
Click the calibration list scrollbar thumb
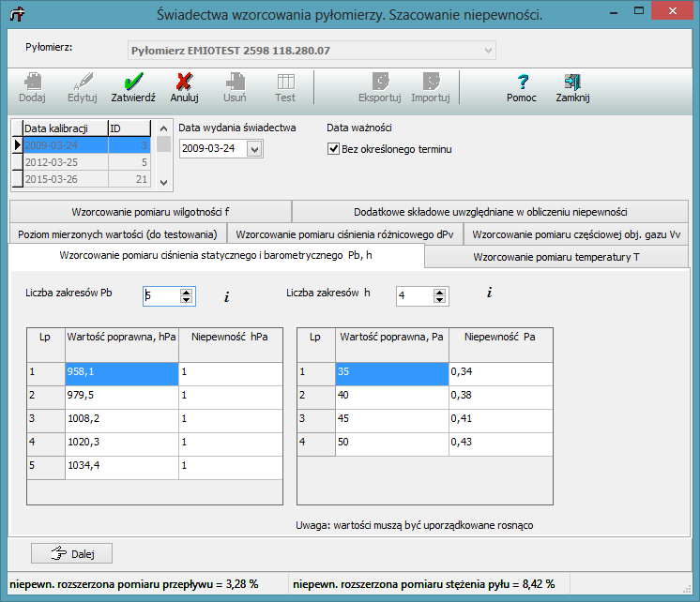pos(164,144)
